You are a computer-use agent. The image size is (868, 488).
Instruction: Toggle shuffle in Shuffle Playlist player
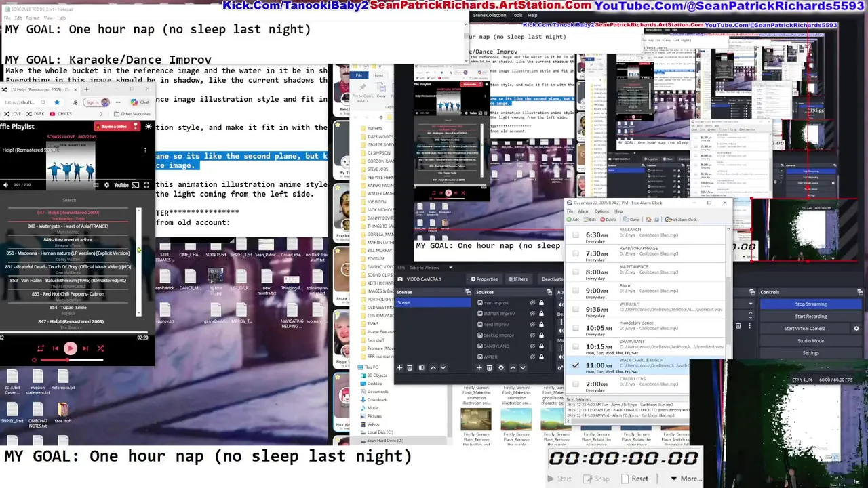(x=100, y=348)
